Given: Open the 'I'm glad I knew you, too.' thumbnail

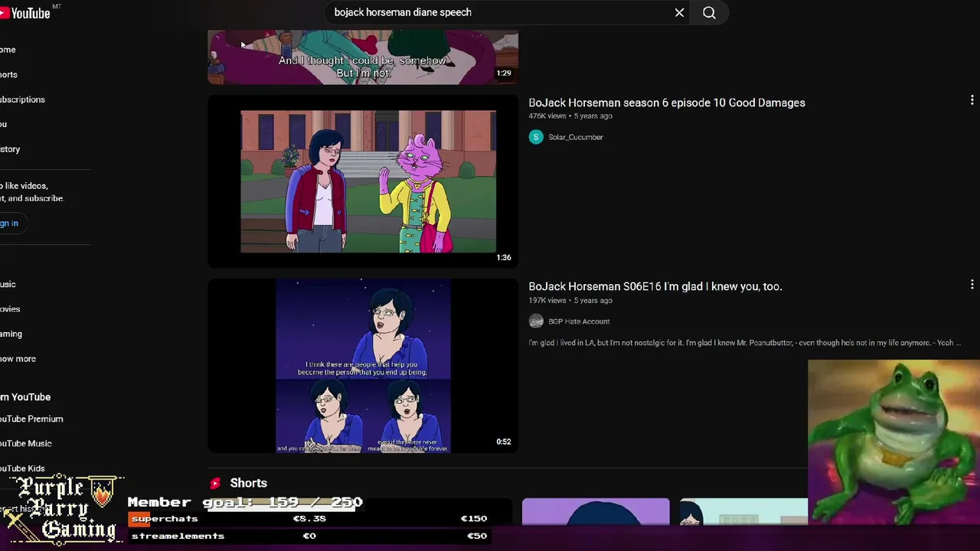Looking at the screenshot, I should tap(363, 366).
